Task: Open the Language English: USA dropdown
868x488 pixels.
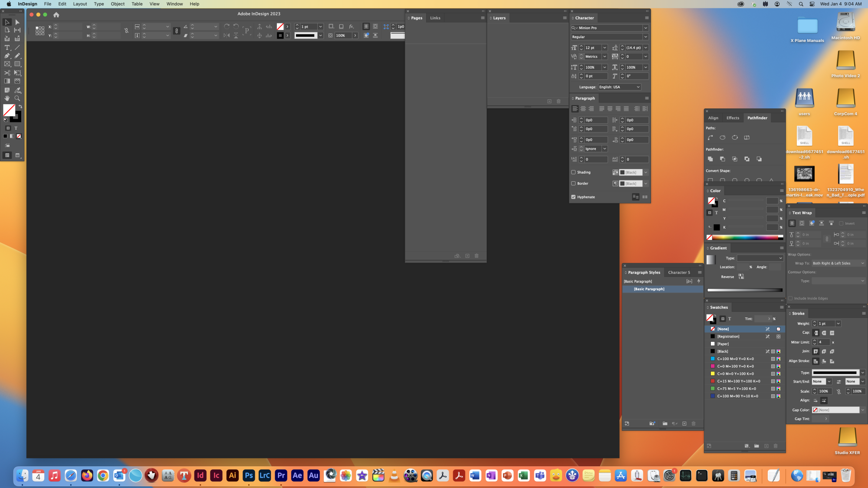Action: coord(638,87)
